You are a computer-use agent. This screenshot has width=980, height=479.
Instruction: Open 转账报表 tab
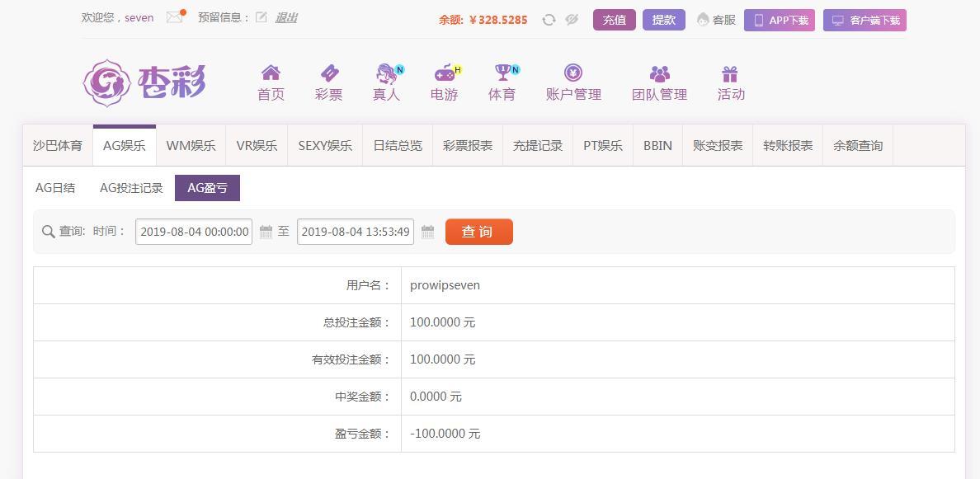[788, 145]
